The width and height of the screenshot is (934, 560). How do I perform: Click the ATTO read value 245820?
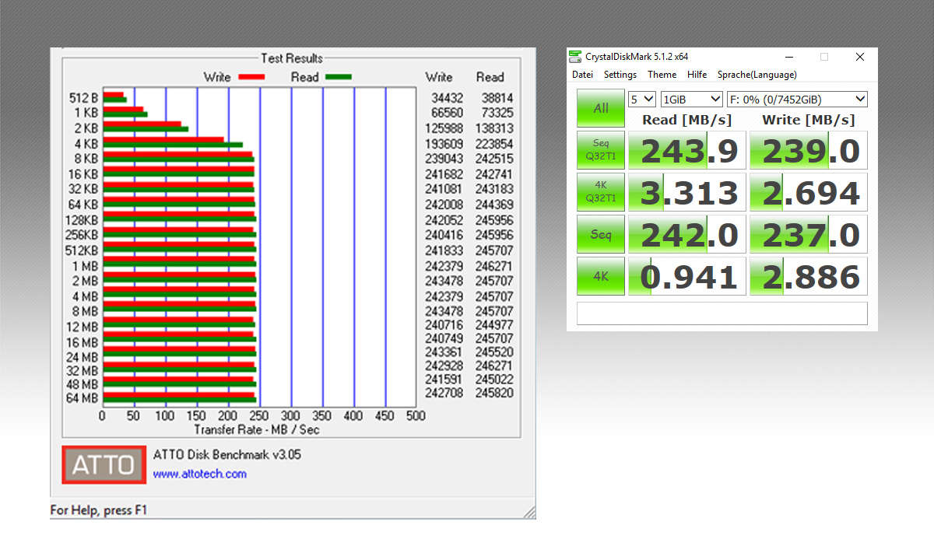[494, 393]
